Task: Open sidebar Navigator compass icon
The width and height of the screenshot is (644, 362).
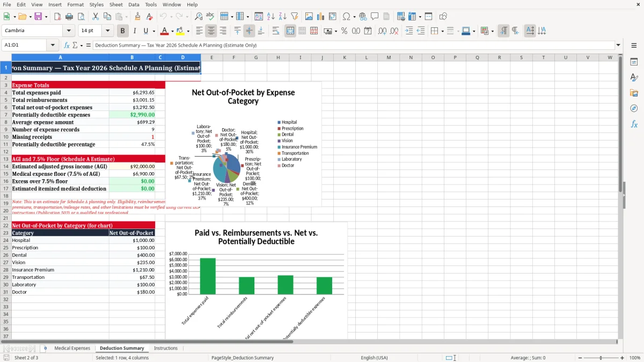Action: tap(634, 109)
